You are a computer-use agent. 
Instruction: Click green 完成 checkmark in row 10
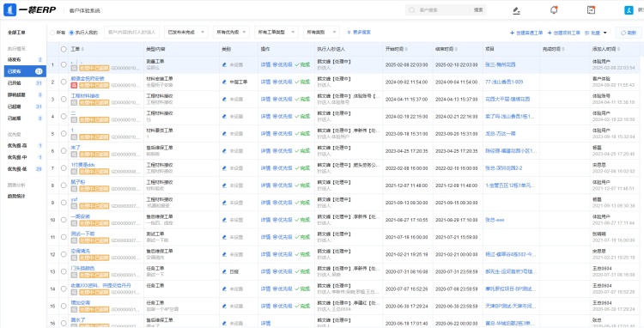[302, 220]
